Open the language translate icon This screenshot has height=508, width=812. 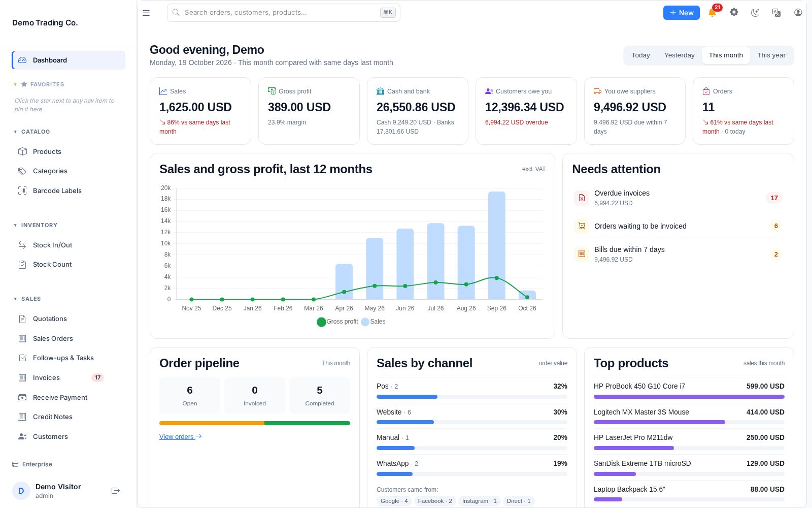(x=776, y=13)
